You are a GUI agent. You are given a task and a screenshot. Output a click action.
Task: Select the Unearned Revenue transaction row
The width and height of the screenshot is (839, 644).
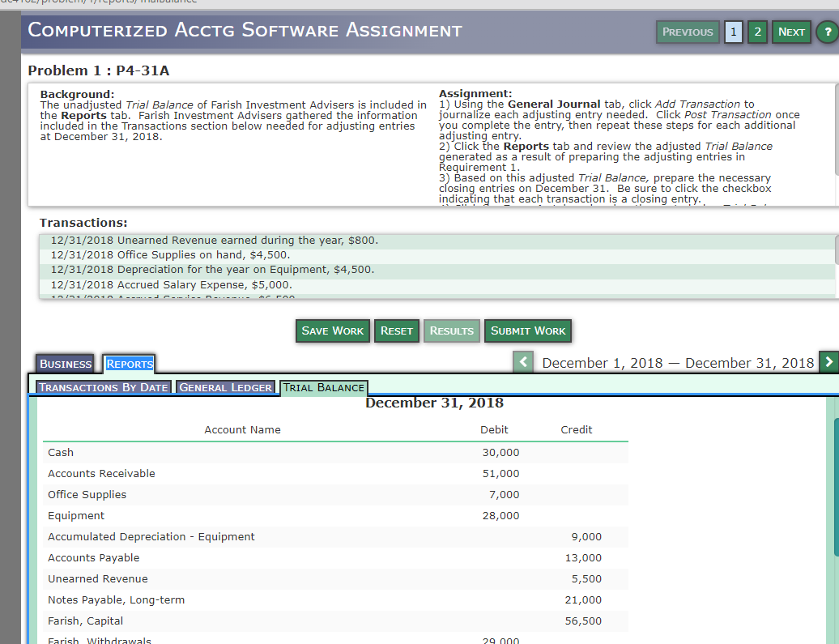[324, 241]
